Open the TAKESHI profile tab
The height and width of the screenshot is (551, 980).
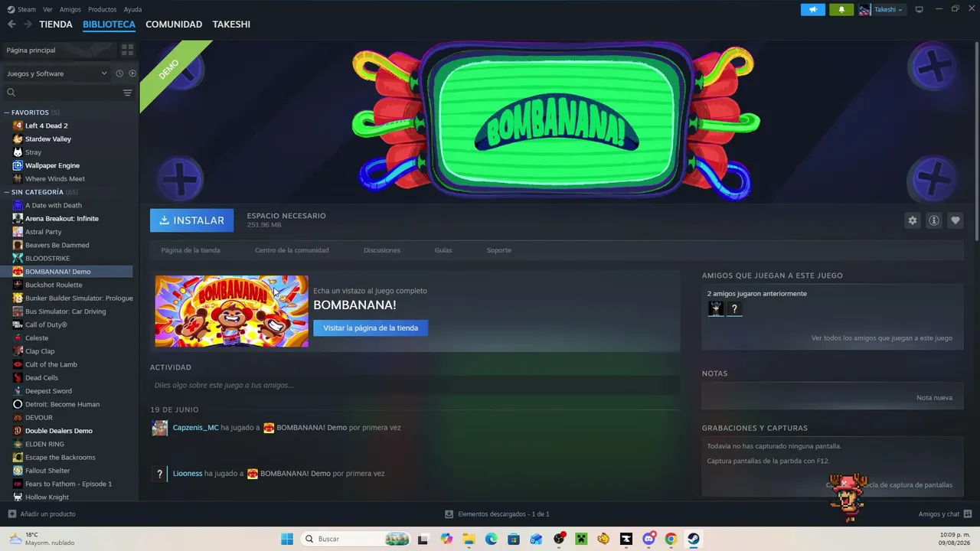[x=231, y=24]
